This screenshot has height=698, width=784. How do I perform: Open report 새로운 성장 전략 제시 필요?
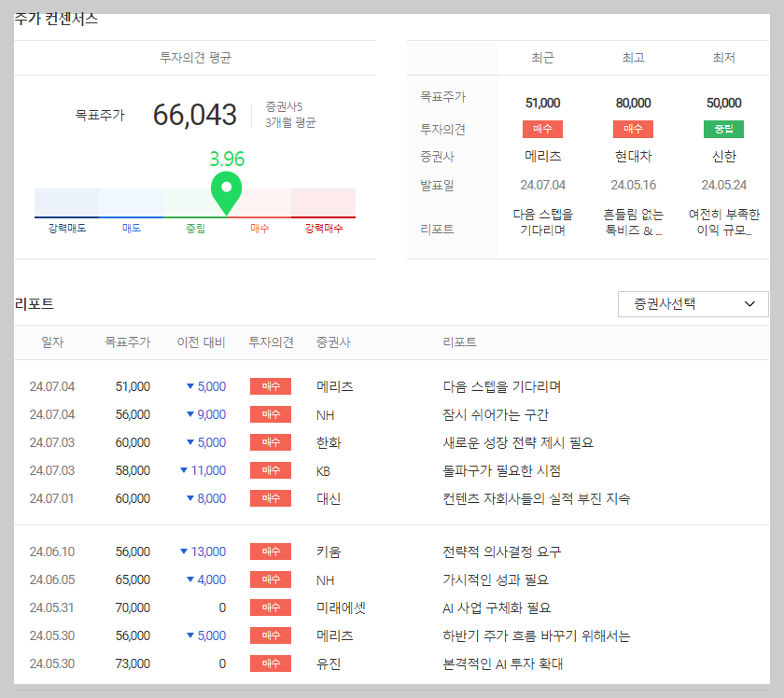(x=518, y=442)
